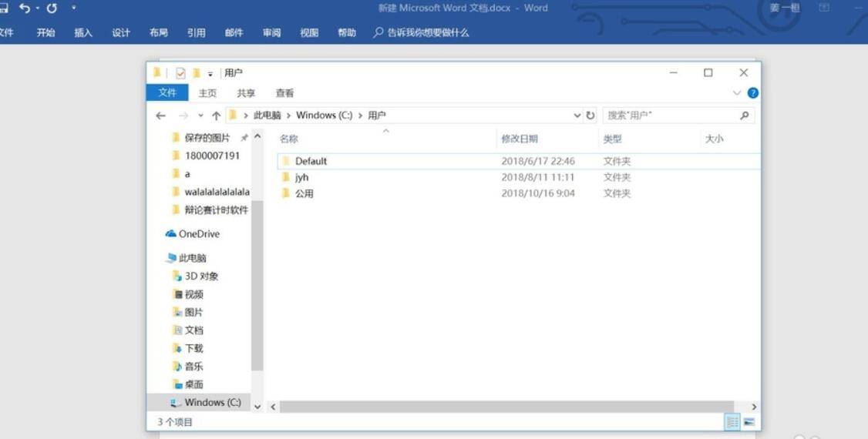Open 1800007191 folder in navigation pane

point(212,156)
